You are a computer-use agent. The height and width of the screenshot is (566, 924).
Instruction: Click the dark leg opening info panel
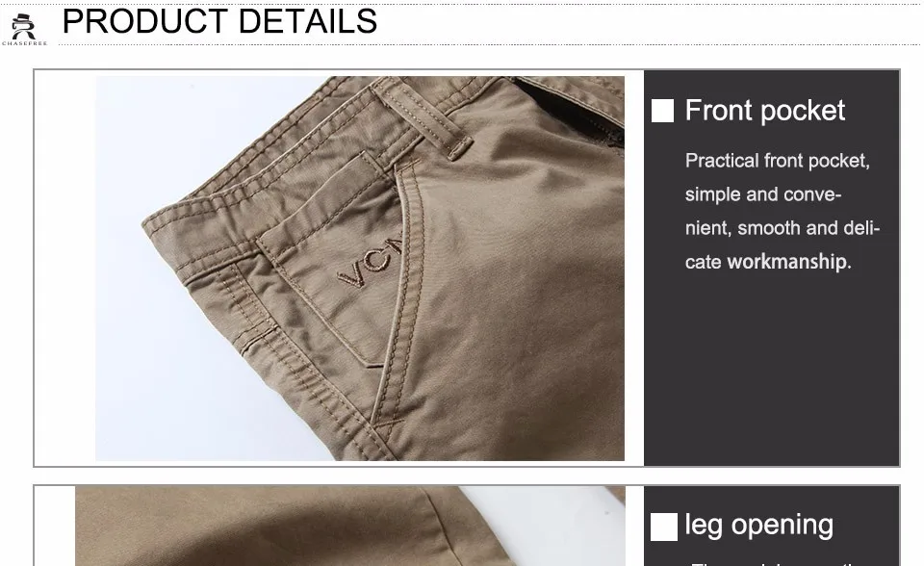tap(771, 526)
